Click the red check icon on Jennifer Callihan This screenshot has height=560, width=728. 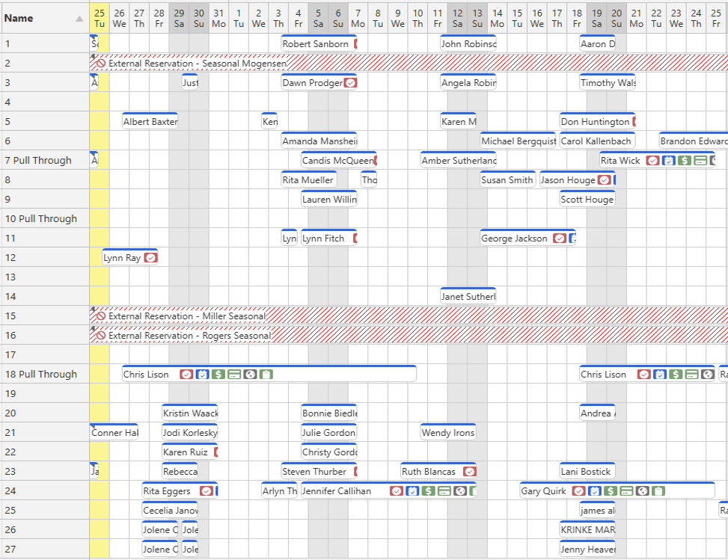[x=396, y=491]
